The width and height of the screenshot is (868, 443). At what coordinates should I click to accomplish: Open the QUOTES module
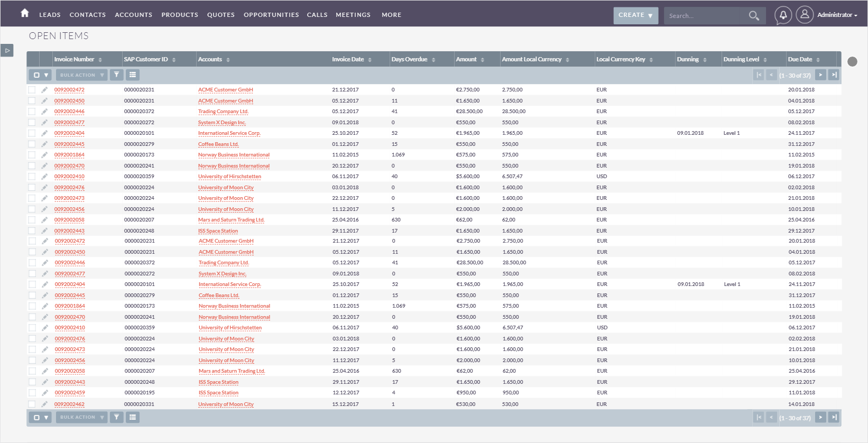pyautogui.click(x=221, y=15)
